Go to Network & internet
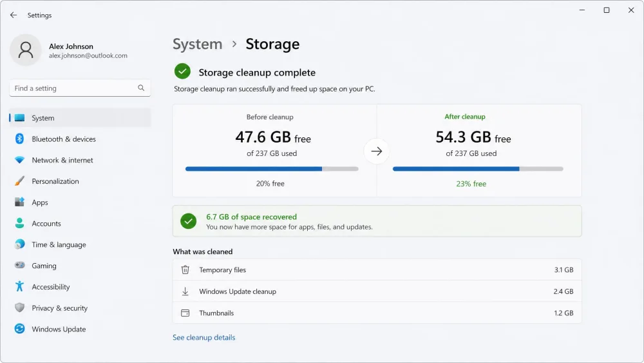The image size is (644, 363). [80, 160]
